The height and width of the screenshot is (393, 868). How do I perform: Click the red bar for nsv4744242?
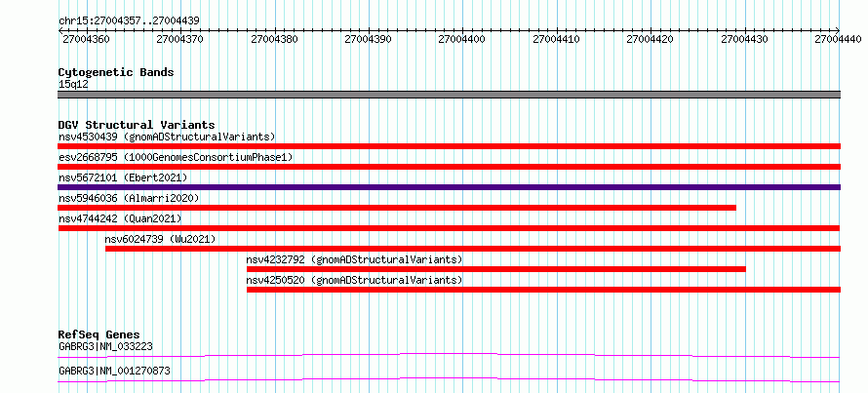(x=449, y=228)
